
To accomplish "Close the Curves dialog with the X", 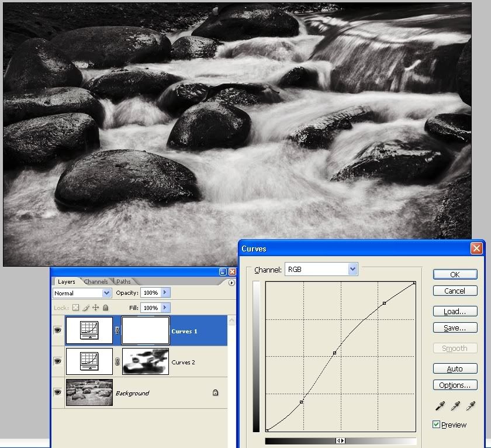I will [476, 249].
